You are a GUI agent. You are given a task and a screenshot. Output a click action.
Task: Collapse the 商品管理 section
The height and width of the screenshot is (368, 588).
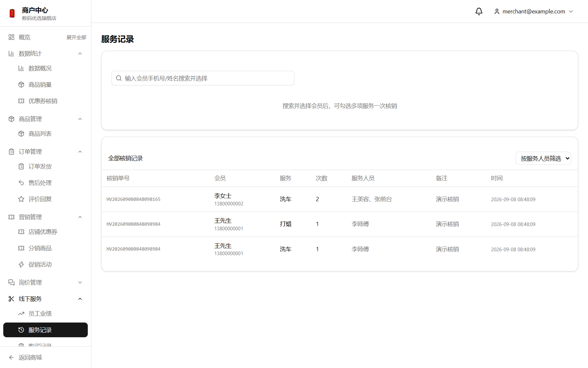pos(80,119)
